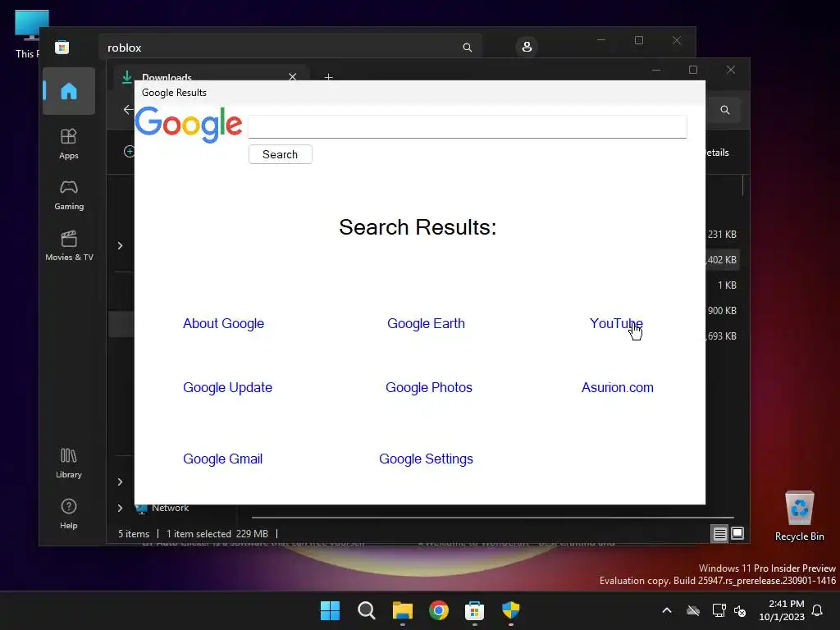This screenshot has width=840, height=630.
Task: Open File Explorer from the taskbar
Action: [402, 610]
